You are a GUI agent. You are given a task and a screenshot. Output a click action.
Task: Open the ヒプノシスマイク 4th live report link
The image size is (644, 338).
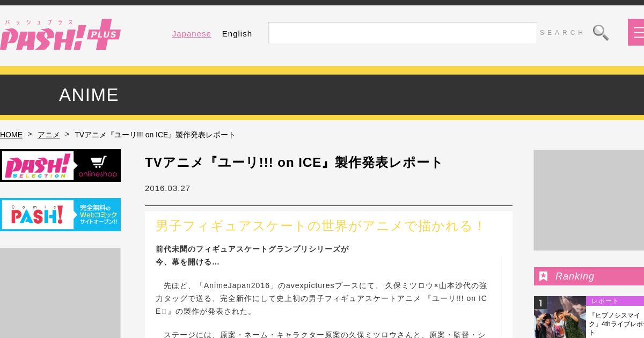pyautogui.click(x=616, y=324)
